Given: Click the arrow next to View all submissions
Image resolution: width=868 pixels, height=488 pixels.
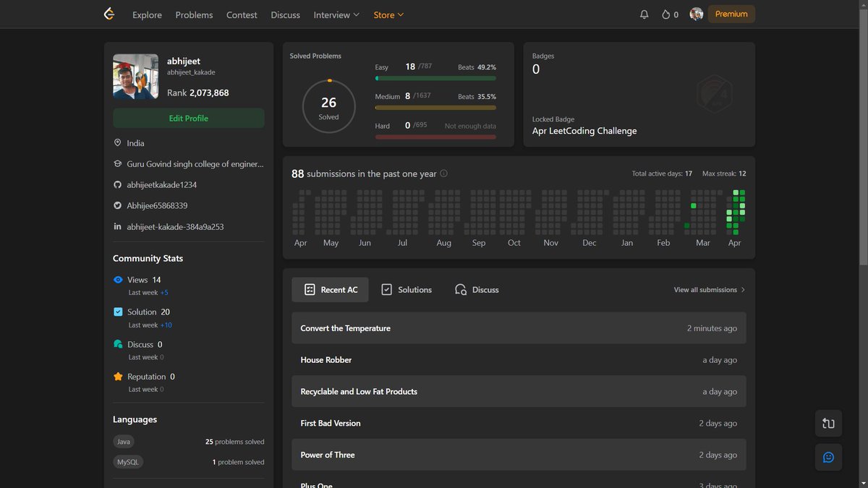Looking at the screenshot, I should pos(743,290).
